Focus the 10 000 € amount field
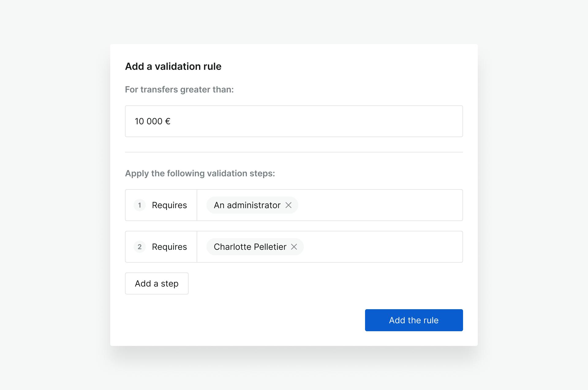Screen dimensions: 588x390 click(294, 121)
